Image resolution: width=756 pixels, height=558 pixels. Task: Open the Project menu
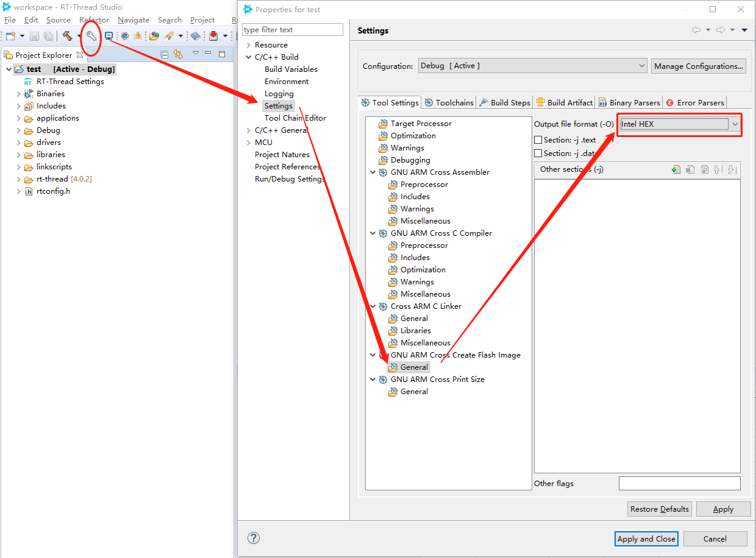click(202, 20)
